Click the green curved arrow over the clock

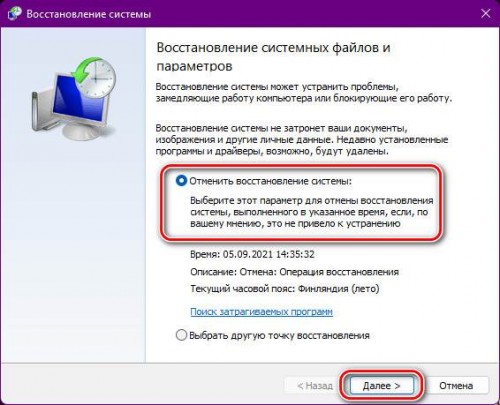(x=84, y=69)
